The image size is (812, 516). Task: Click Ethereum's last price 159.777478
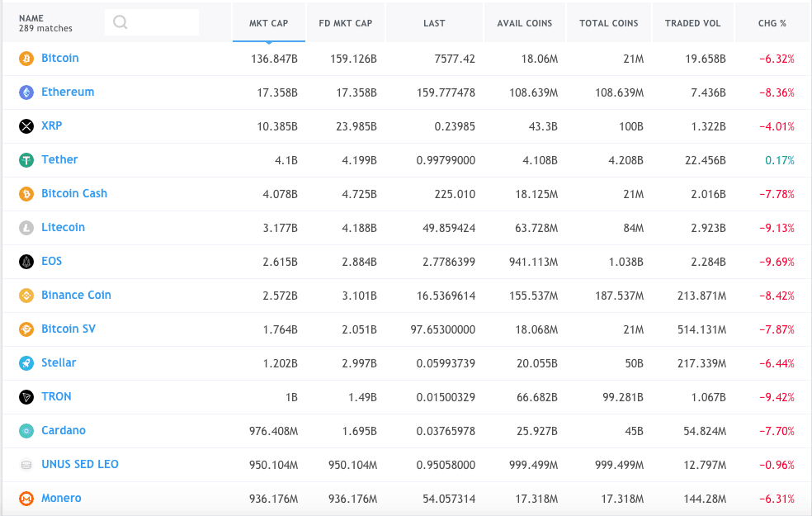446,92
